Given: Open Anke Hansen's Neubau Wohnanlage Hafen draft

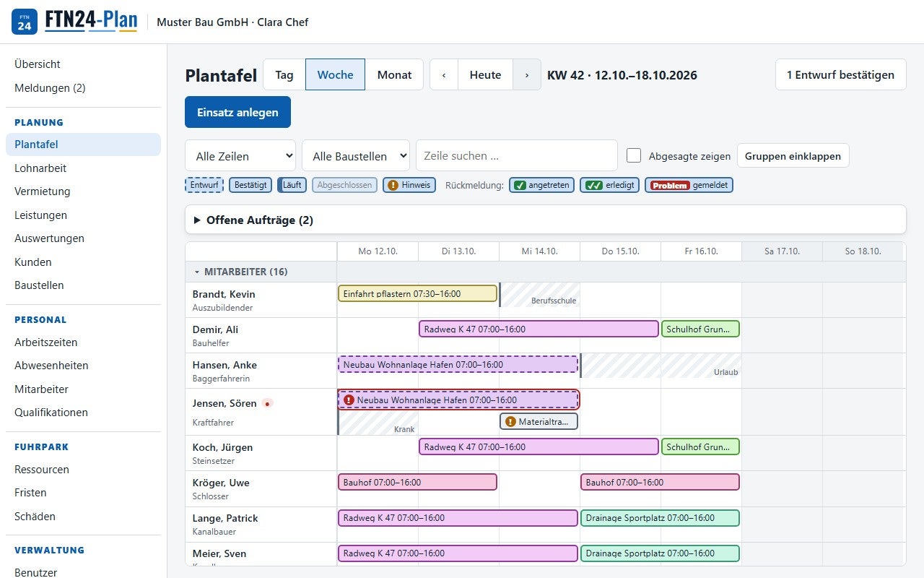Looking at the screenshot, I should click(x=458, y=364).
